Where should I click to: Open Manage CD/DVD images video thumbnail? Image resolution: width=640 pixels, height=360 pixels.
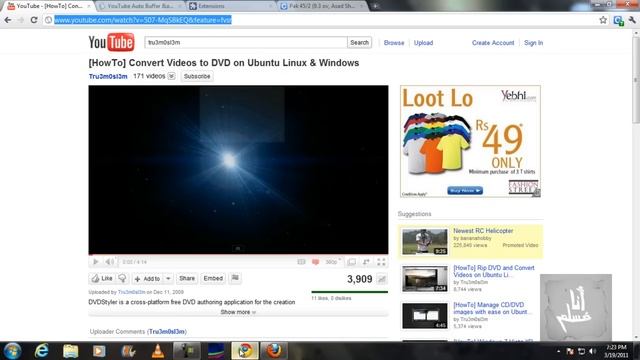(x=424, y=316)
